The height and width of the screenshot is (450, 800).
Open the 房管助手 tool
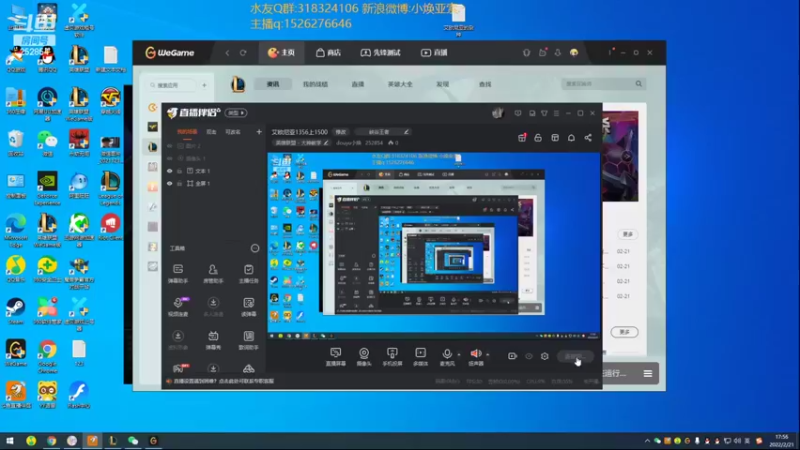coord(213,273)
